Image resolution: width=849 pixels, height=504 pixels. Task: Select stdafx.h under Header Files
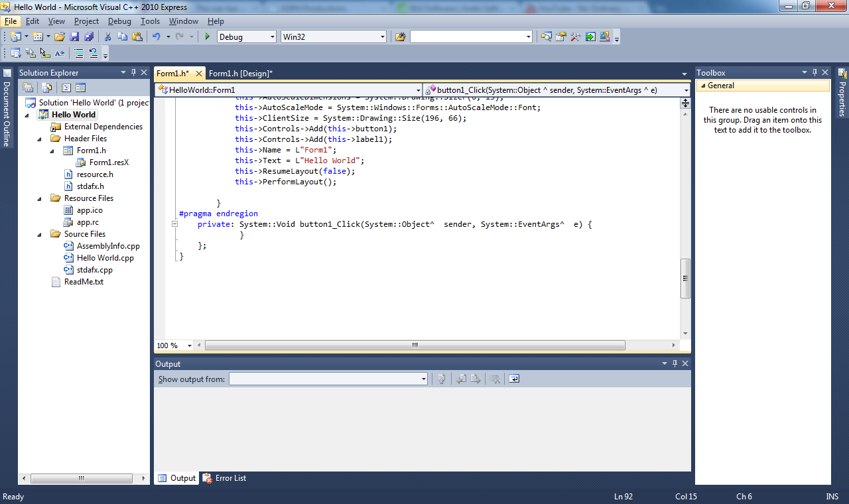(90, 186)
